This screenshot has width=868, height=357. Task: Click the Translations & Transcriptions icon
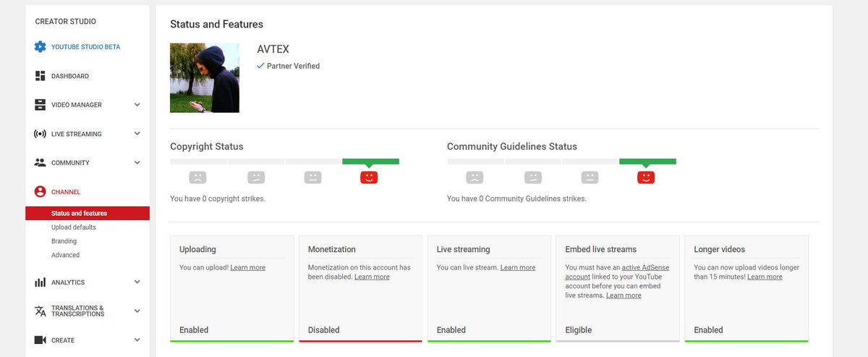click(41, 311)
